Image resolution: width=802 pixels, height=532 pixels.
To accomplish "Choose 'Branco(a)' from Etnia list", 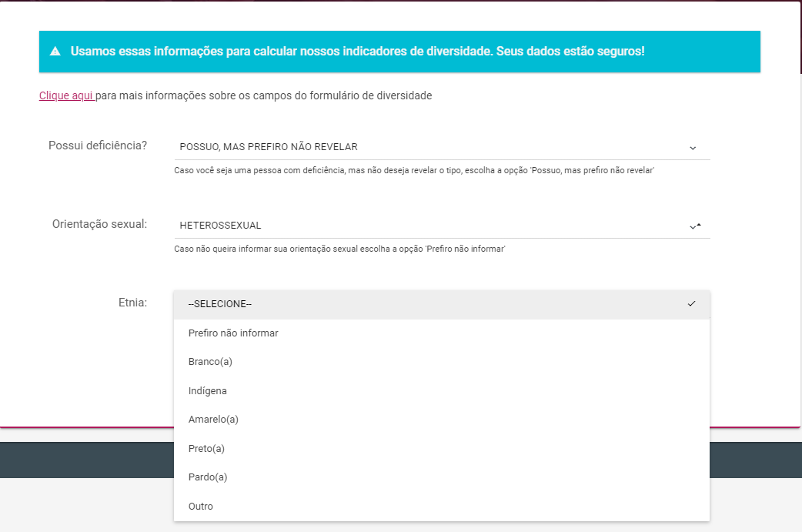I will (442, 362).
